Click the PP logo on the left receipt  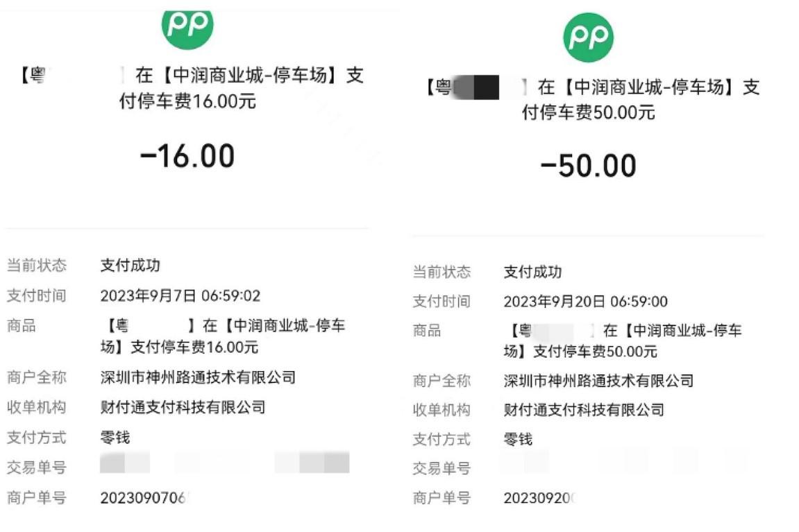[x=187, y=24]
